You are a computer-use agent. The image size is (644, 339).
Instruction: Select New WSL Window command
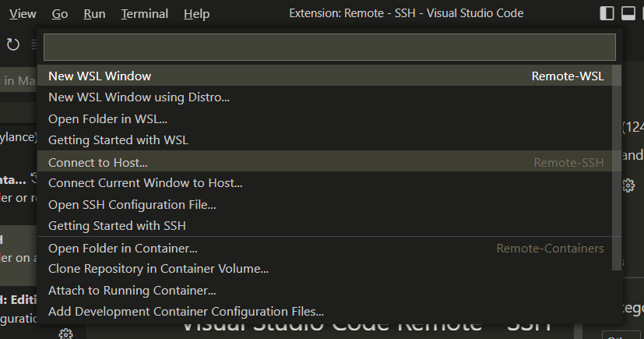[329, 76]
